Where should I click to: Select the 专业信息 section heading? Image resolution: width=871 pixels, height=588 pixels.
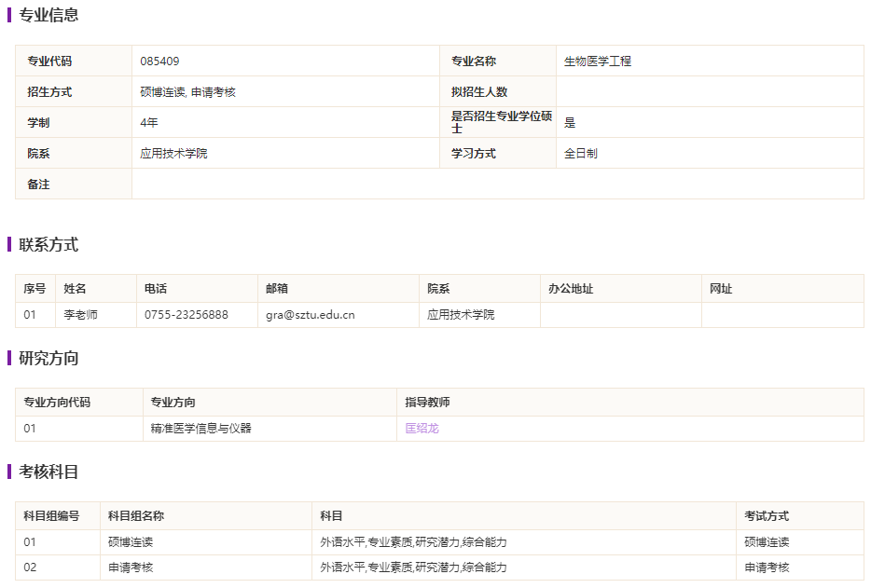point(48,15)
